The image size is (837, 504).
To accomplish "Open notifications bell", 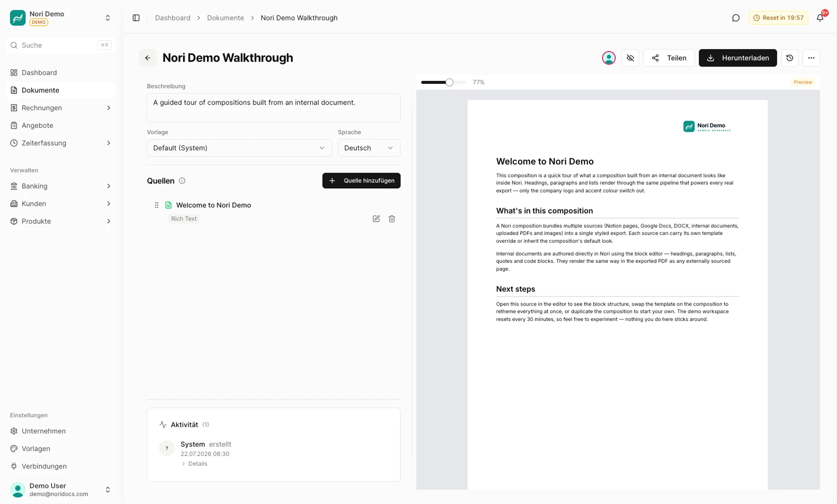I will tap(820, 18).
